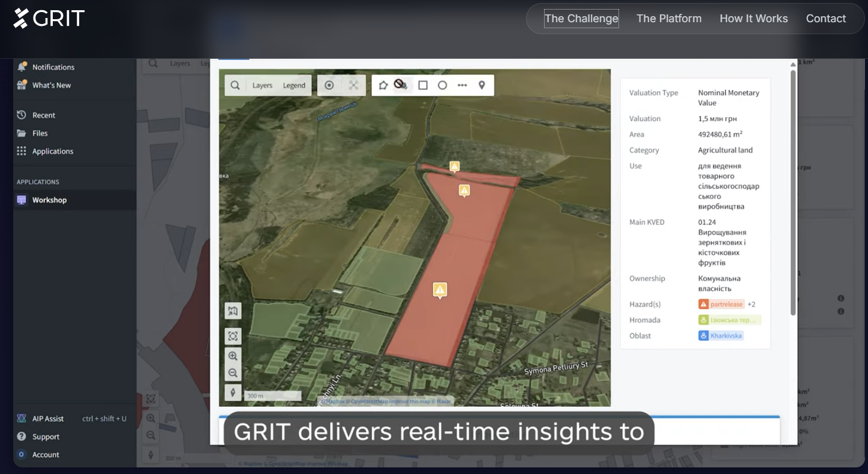Toggle the cluster nodes map button
This screenshot has height=474, width=868.
pyautogui.click(x=353, y=85)
